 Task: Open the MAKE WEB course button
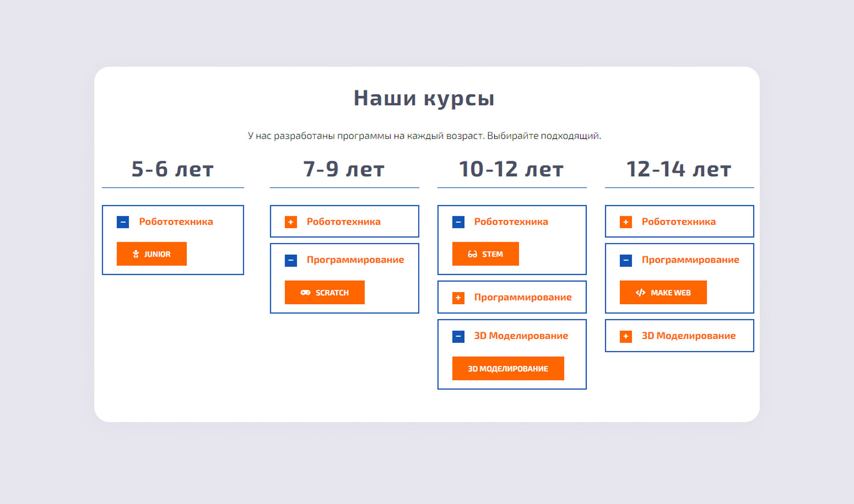coord(663,292)
